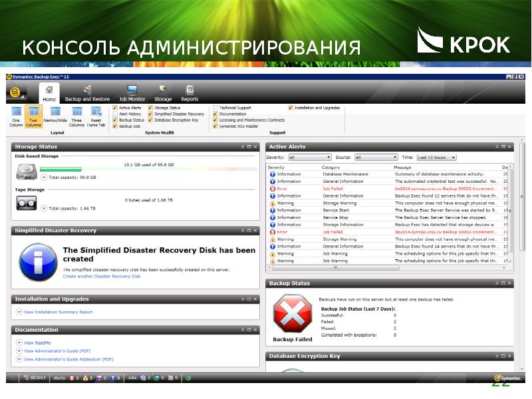Click the main home page vertical scrollbar

(522, 197)
